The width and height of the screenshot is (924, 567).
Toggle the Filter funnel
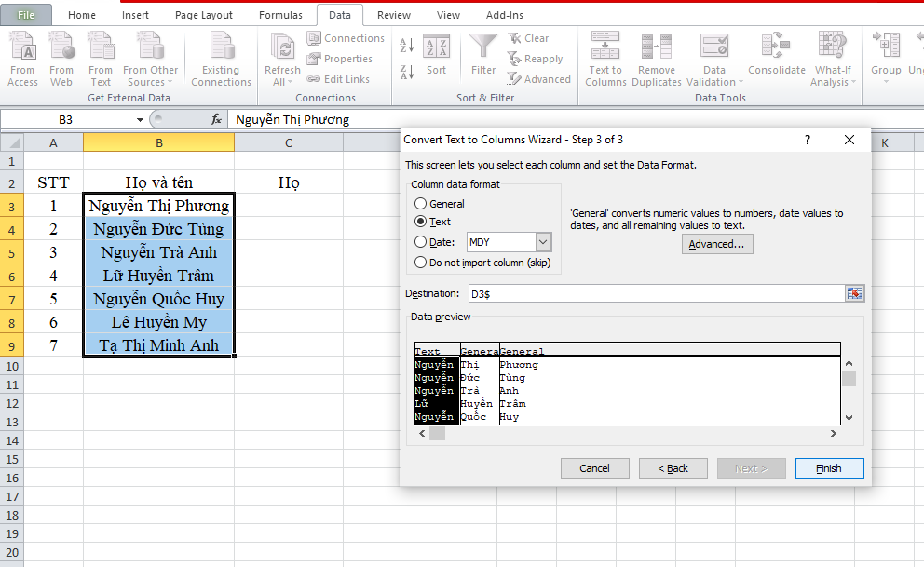(483, 54)
